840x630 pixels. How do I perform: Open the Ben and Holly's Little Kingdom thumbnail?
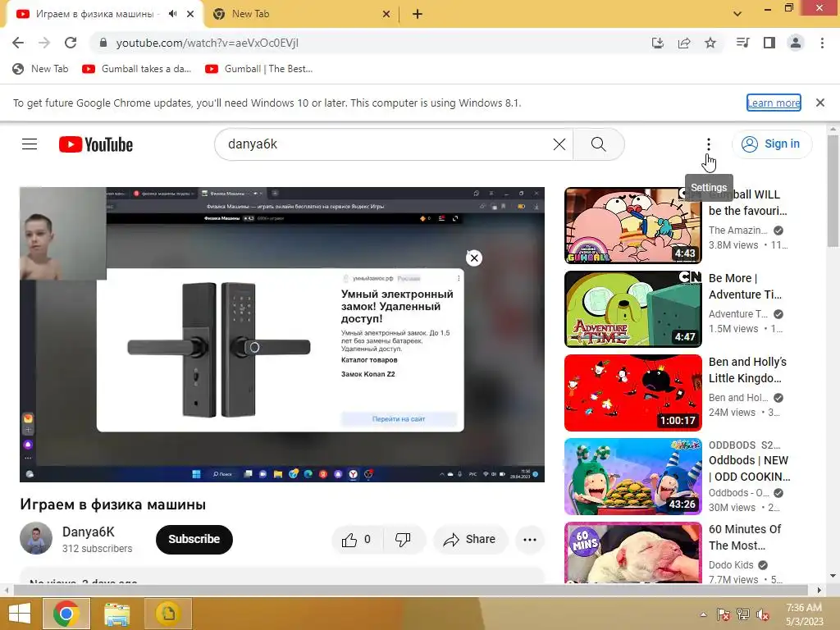[632, 393]
